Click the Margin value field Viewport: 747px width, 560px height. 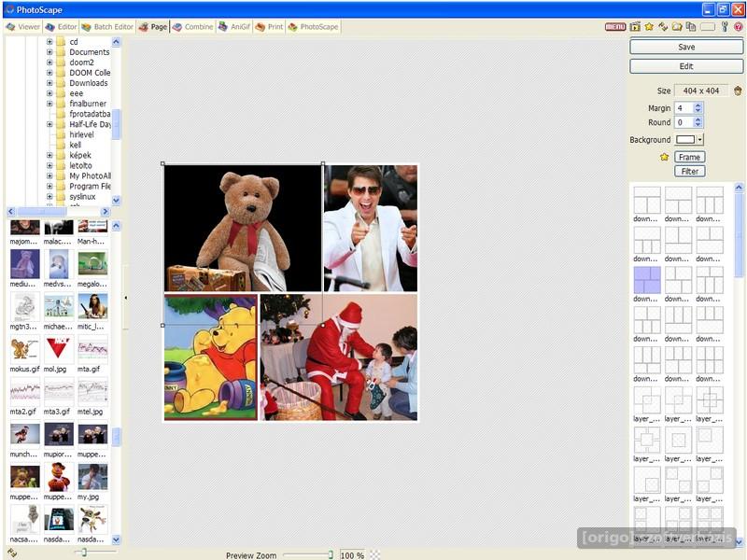684,108
